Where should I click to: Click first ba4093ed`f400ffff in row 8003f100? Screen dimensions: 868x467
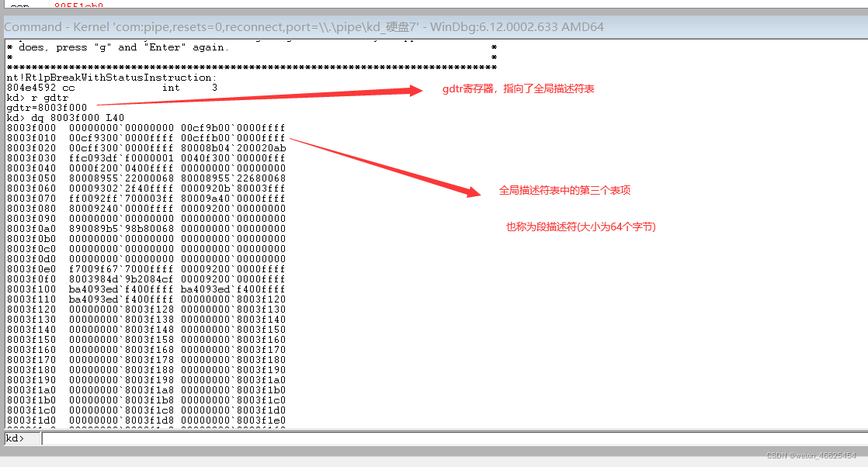click(x=121, y=289)
